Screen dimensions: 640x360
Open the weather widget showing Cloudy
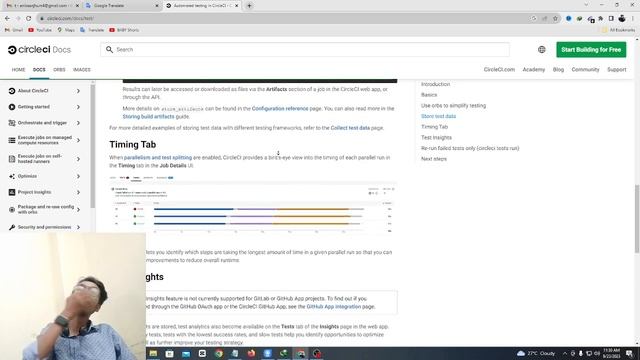(536, 353)
